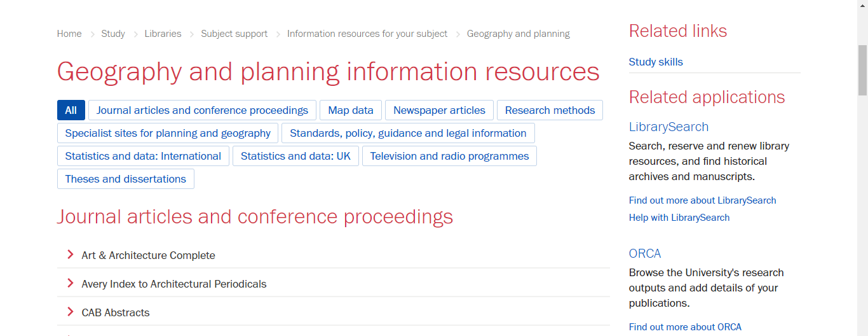Click Find out more about LibrarySearch
The height and width of the screenshot is (336, 868).
tap(703, 200)
